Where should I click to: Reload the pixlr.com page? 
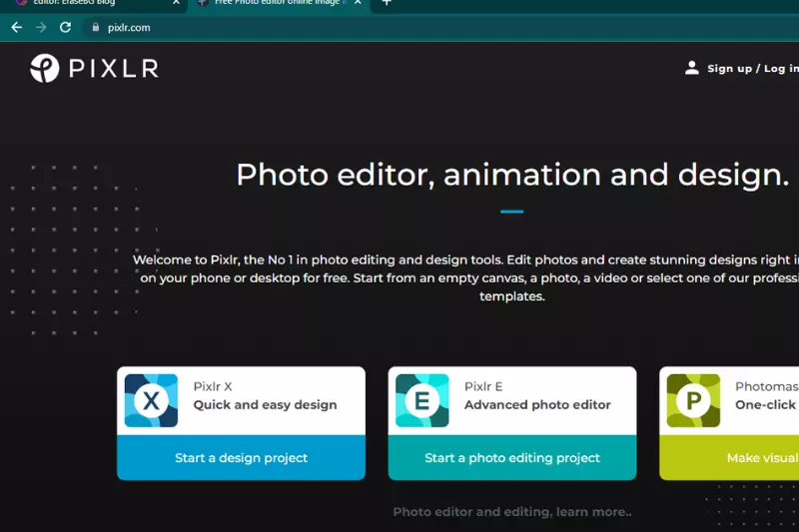coord(65,28)
